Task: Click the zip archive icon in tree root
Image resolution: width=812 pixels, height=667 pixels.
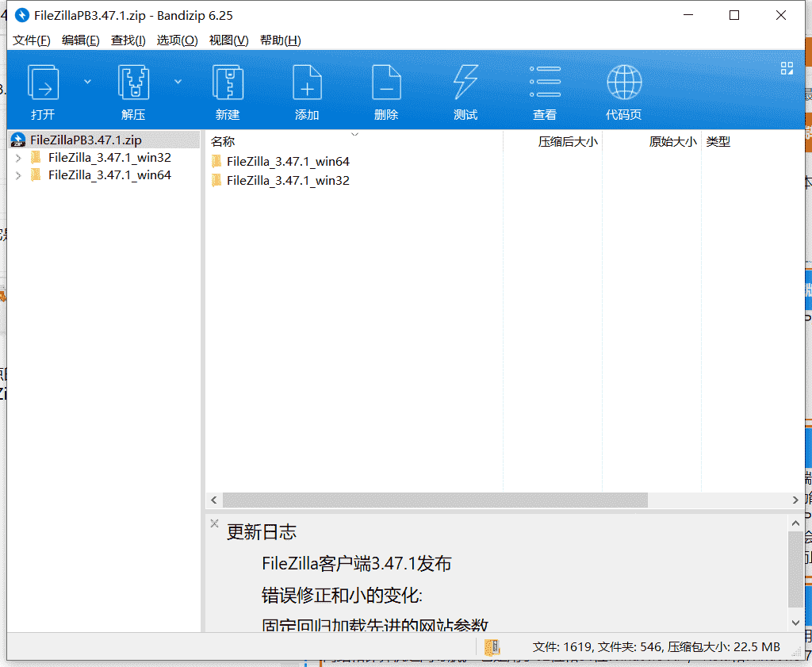Action: (18, 140)
